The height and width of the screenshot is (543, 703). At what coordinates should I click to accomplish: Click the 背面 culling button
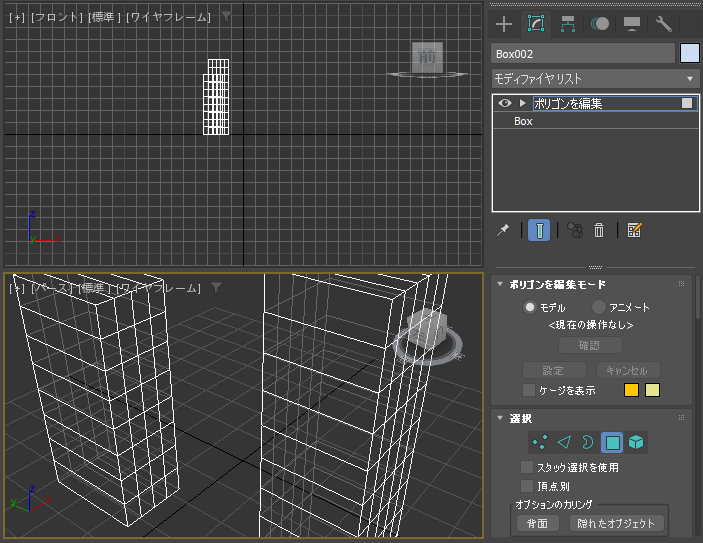[x=537, y=523]
